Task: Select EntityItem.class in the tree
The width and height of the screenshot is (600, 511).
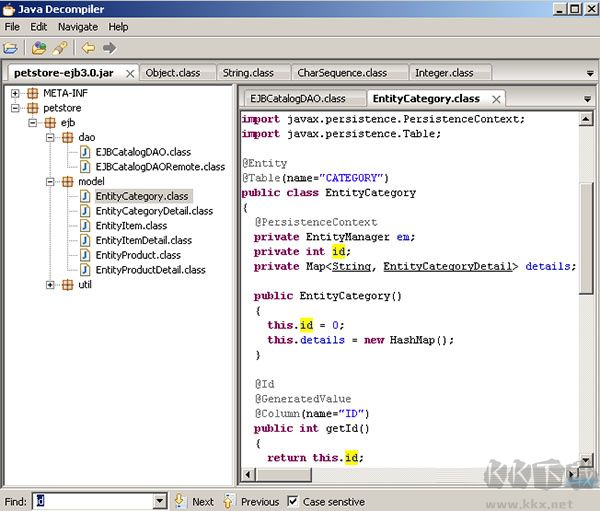Action: (131, 226)
